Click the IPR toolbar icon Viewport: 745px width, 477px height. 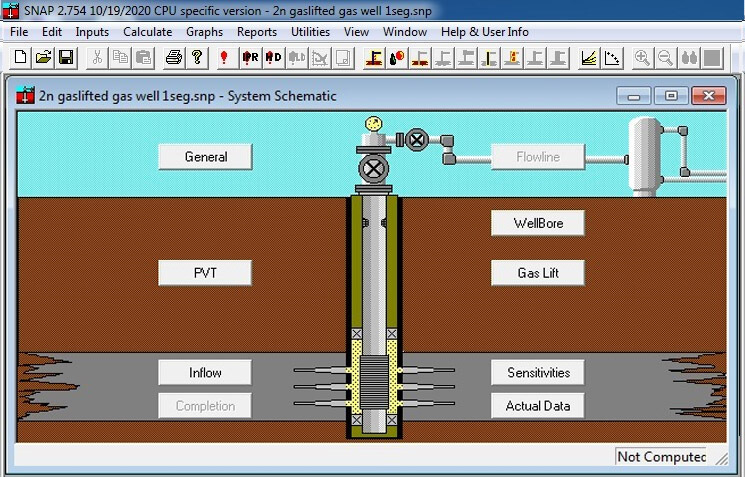click(x=250, y=58)
